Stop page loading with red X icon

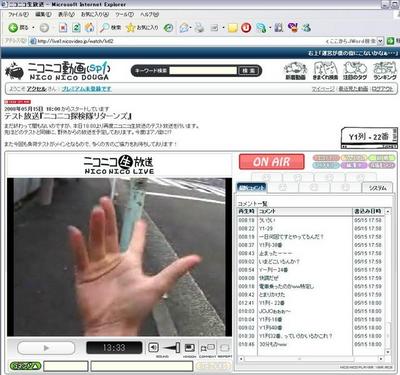63,28
